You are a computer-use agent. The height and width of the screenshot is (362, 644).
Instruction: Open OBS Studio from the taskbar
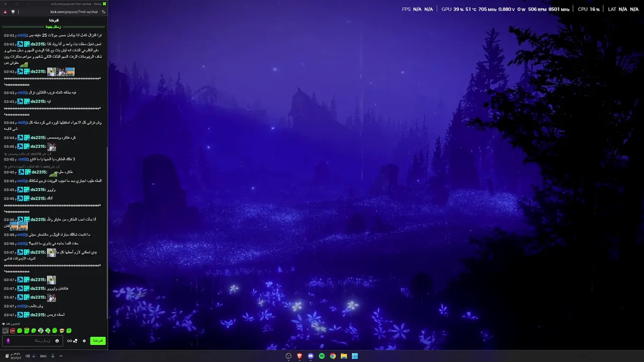(x=288, y=356)
